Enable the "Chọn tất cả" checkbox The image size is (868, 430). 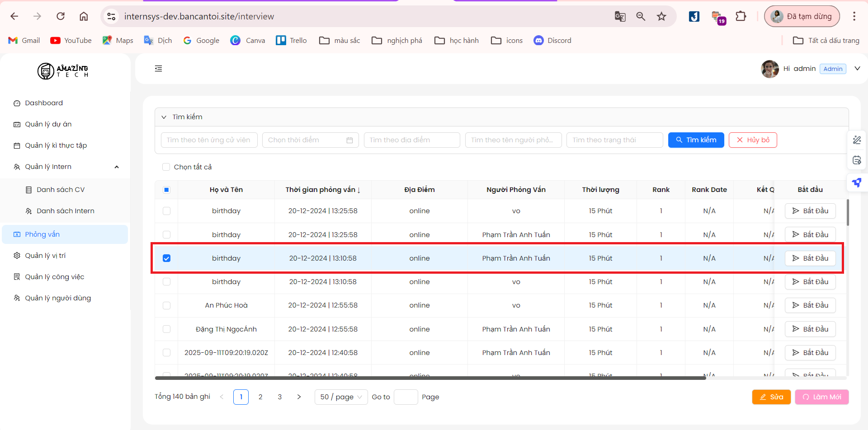pyautogui.click(x=166, y=167)
